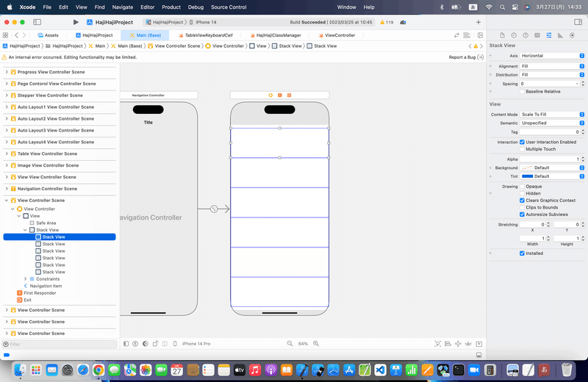Viewport: 588px width, 382px height.
Task: Open the Source Control menu
Action: coord(229,7)
